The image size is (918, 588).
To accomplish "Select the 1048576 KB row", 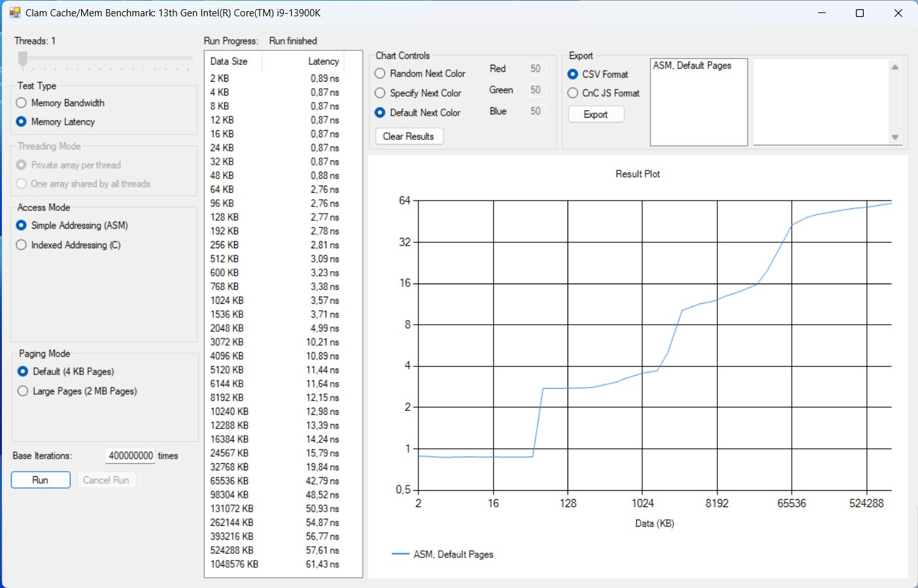I will click(275, 564).
